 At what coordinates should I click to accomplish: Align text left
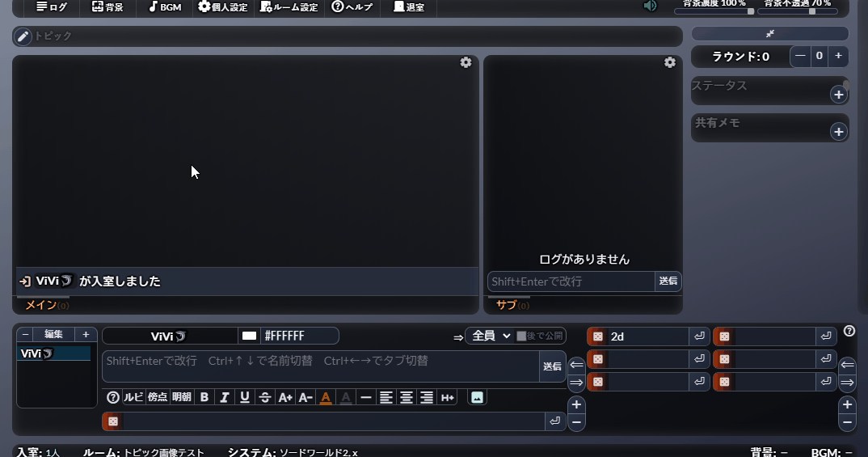386,398
